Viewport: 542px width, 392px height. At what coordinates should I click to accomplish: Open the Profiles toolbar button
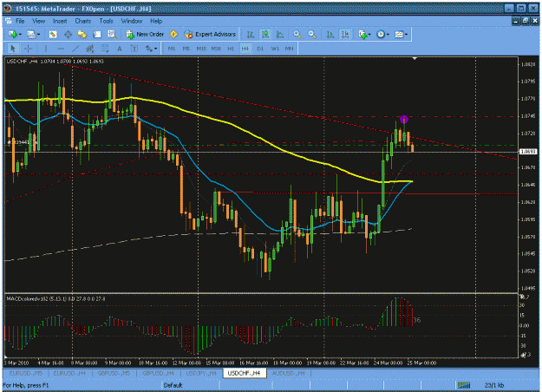point(31,34)
